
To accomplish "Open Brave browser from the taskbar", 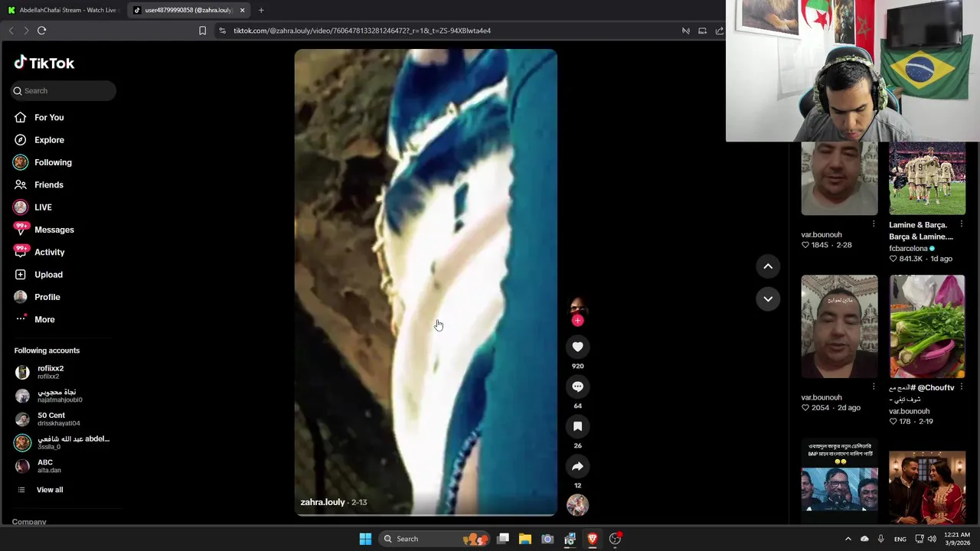I will [x=592, y=539].
